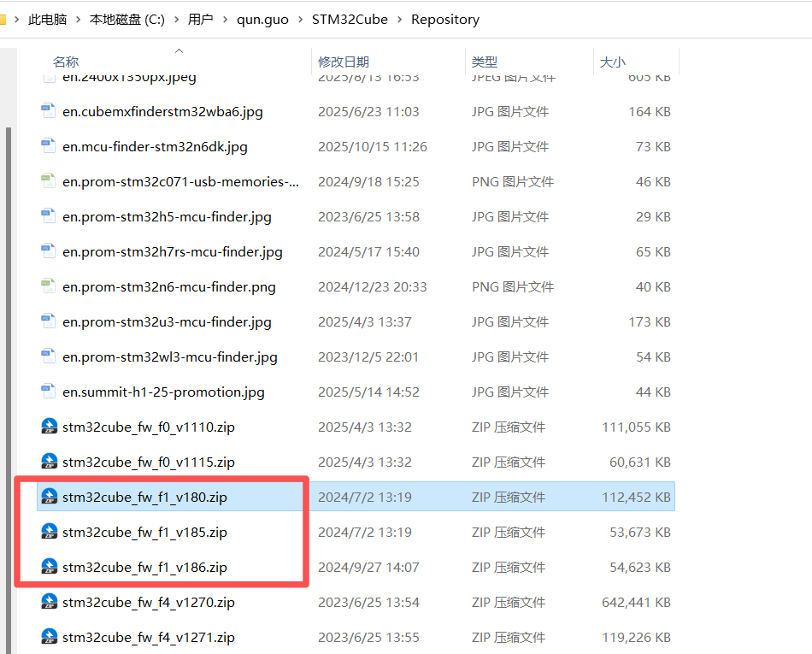This screenshot has height=654, width=812.
Task: Click the en.prom-stm32h5-mcu-finder.jpg file icon
Action: pyautogui.click(x=49, y=216)
